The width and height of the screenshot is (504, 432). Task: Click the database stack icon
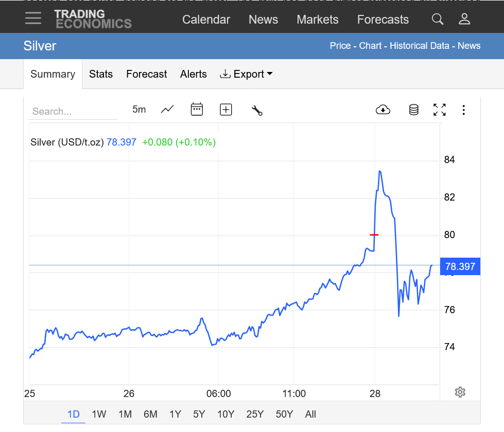coord(413,110)
